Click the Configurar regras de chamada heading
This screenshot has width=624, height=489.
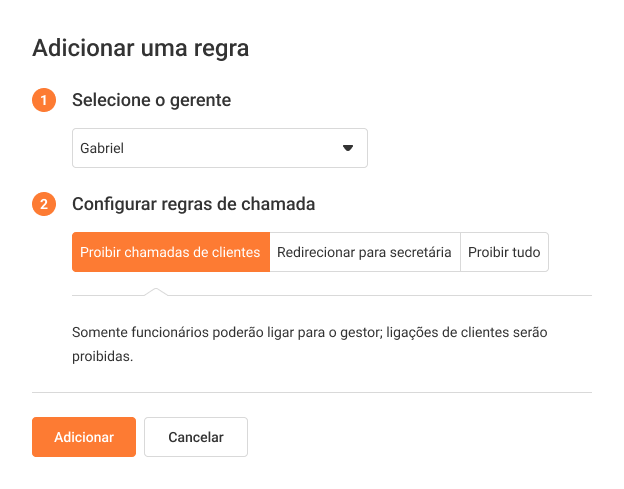(193, 205)
